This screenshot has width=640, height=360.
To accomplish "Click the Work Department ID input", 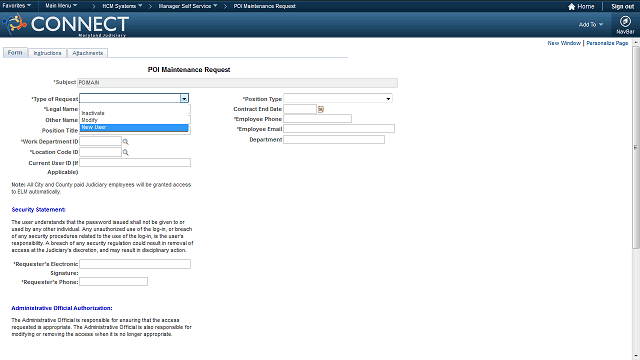I will coord(100,141).
